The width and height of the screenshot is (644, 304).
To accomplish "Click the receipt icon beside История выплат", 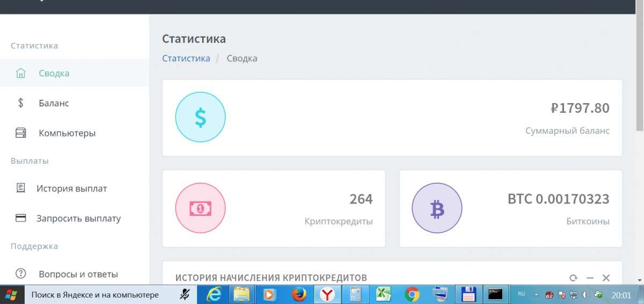I will 21,188.
